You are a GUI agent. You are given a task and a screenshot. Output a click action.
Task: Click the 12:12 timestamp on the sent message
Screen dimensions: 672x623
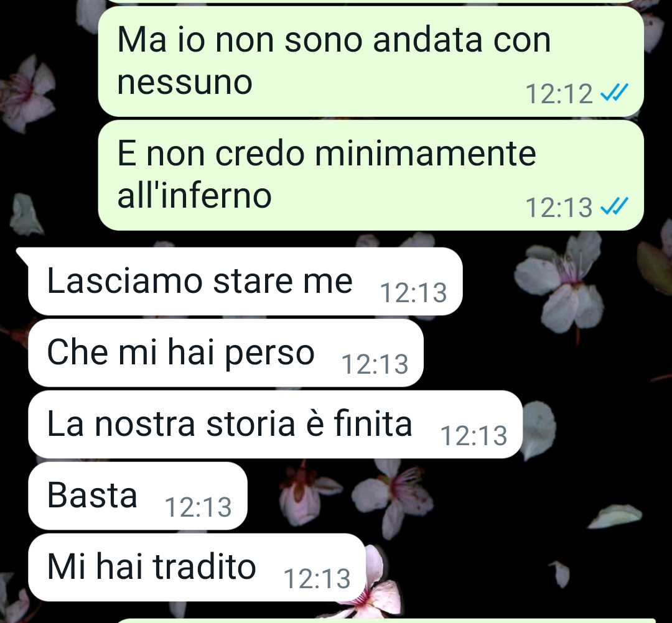(559, 94)
